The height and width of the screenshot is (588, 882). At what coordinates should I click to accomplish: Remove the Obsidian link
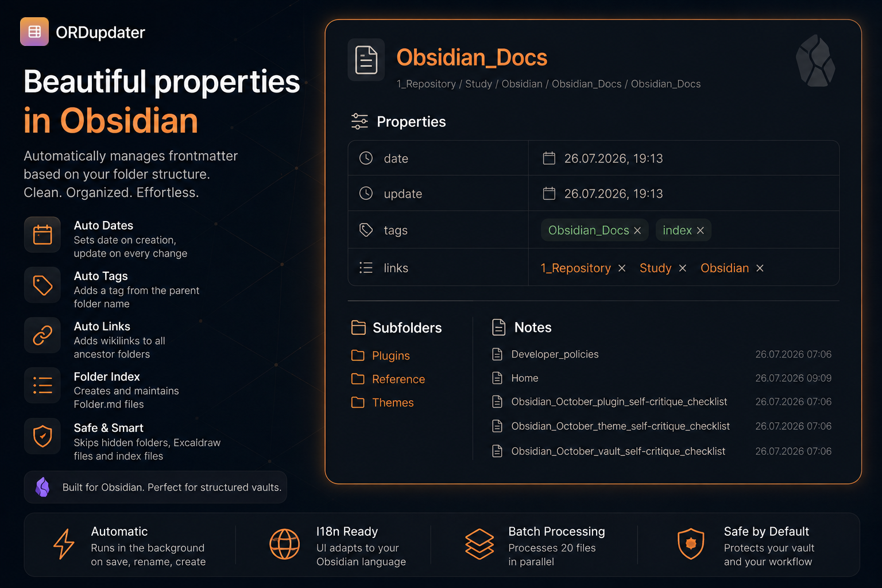pos(760,268)
